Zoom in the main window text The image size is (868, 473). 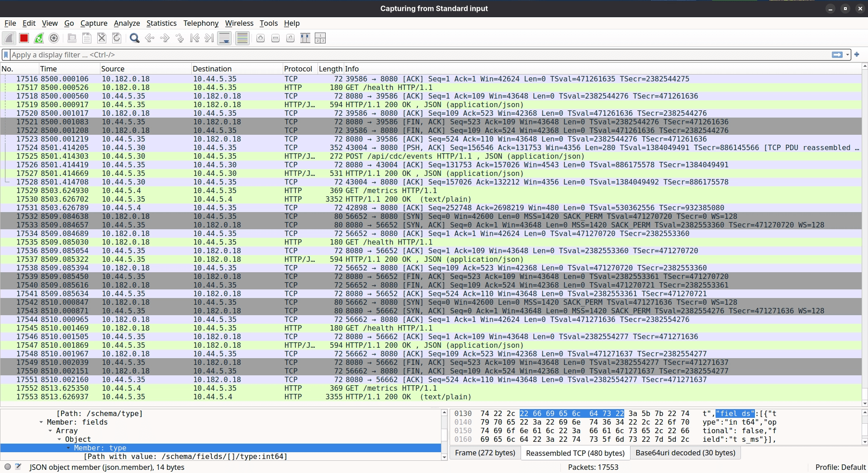coord(261,38)
